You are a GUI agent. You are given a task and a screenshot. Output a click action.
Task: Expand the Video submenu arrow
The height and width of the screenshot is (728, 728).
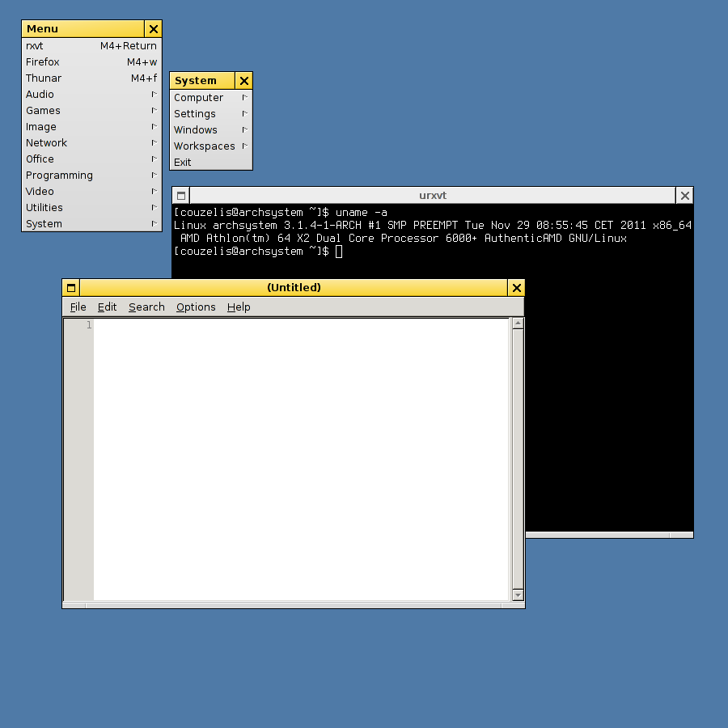154,191
